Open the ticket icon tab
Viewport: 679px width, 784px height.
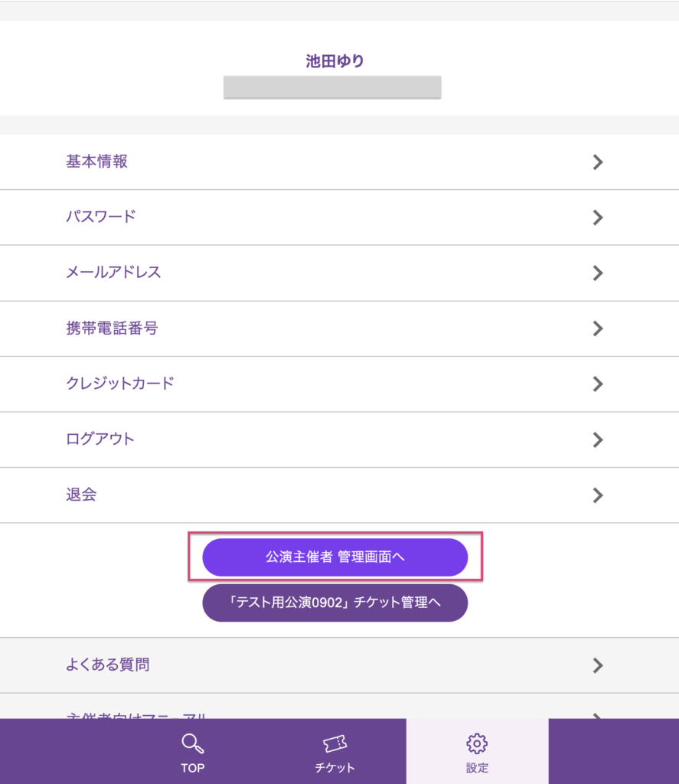335,743
